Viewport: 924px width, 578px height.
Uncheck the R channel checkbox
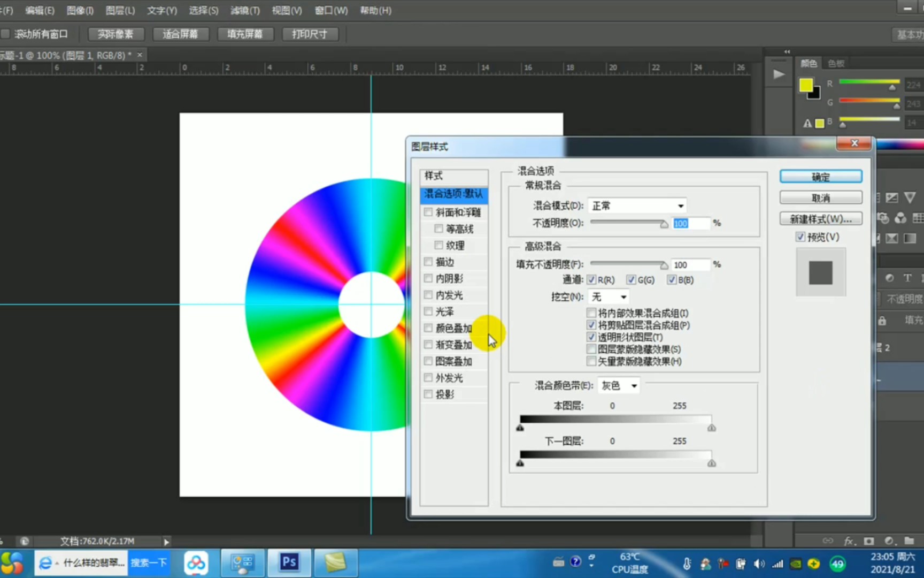(x=591, y=280)
